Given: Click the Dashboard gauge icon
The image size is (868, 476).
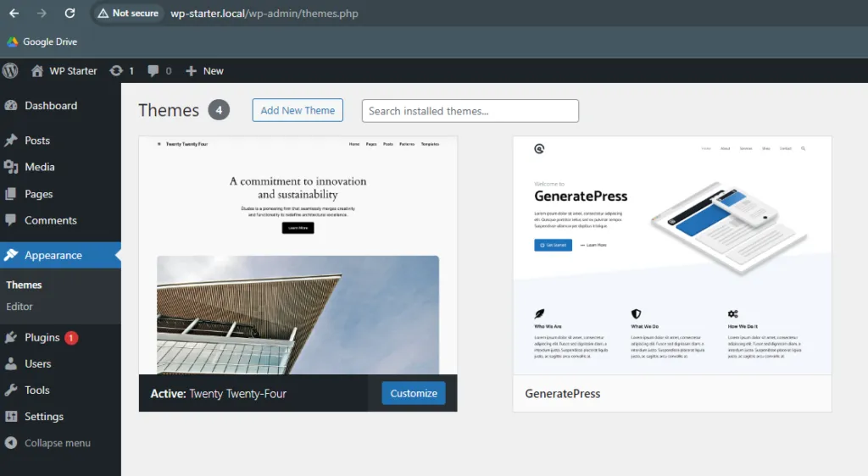Looking at the screenshot, I should pyautogui.click(x=10, y=106).
